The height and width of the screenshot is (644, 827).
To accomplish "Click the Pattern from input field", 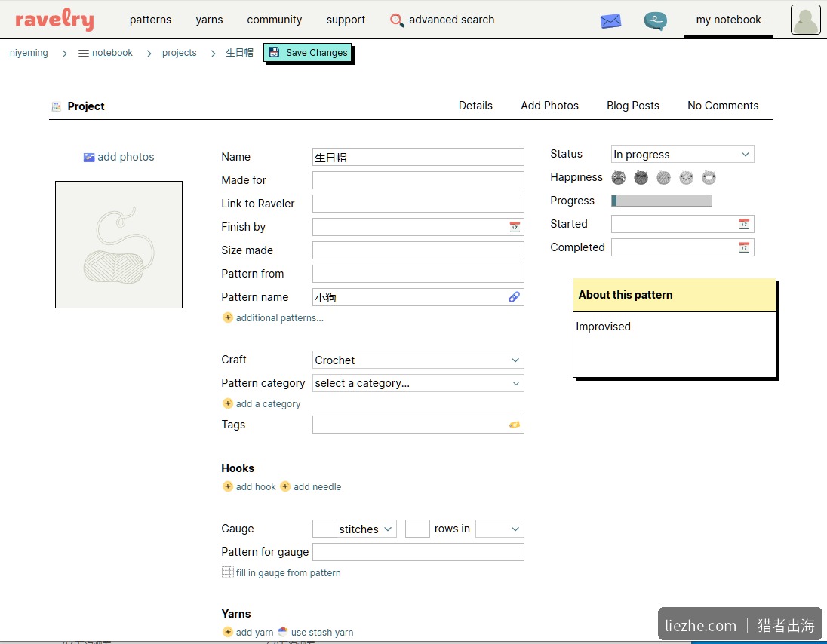I will tap(418, 274).
